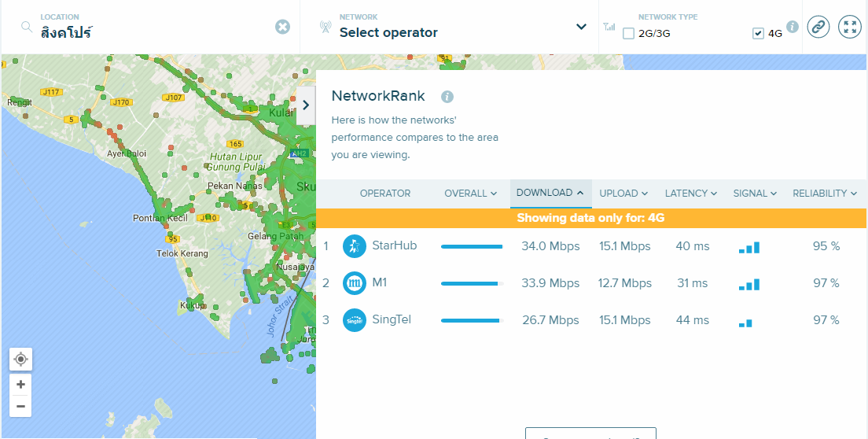Click SingTel overall score bar

[x=472, y=320]
